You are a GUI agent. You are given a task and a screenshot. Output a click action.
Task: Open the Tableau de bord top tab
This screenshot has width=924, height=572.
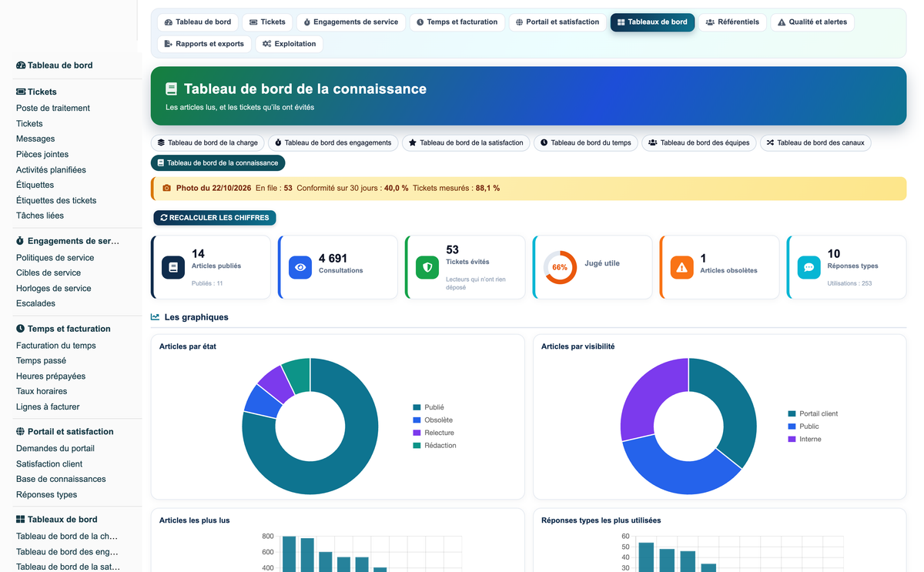[x=198, y=22]
